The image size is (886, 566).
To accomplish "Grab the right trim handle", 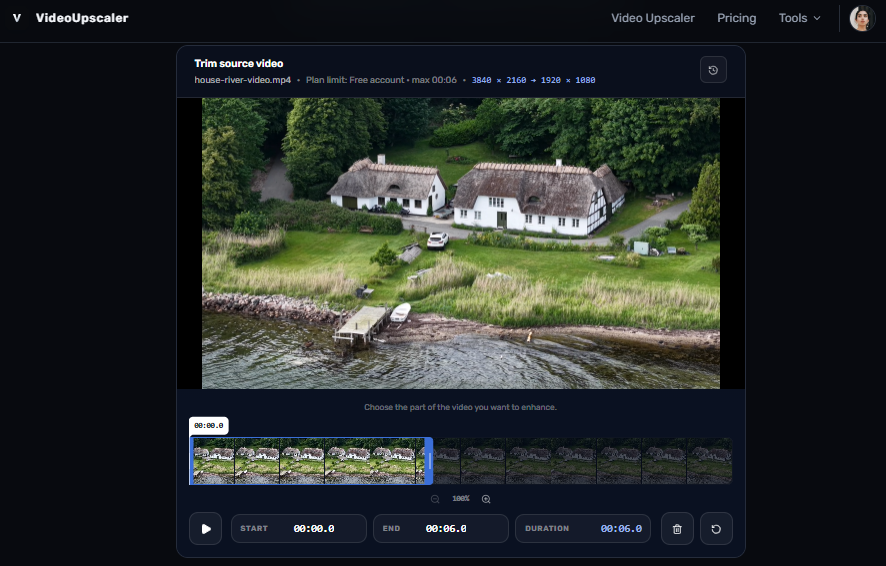I will pos(429,461).
